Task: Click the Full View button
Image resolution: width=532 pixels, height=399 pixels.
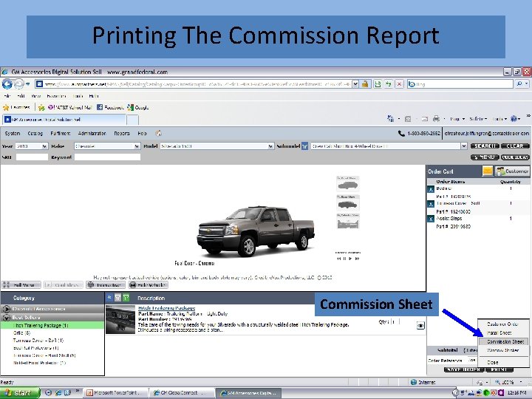Action: 21,285
